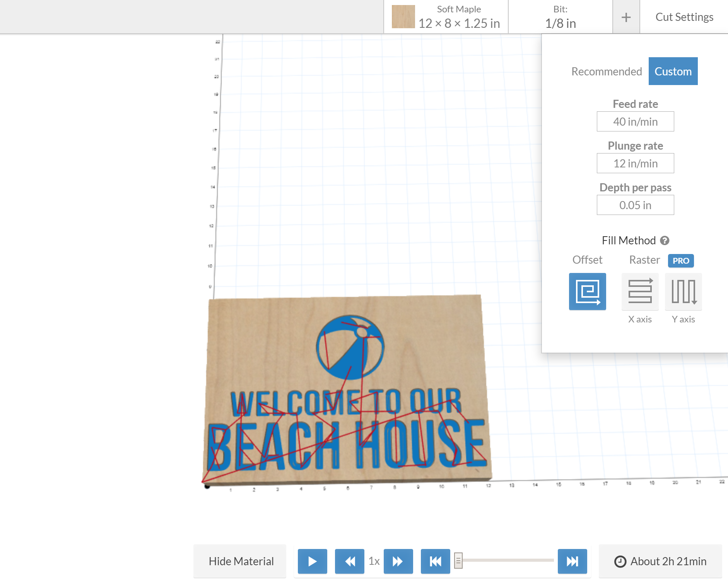Open the Bit 1/8 in selector
The height and width of the screenshot is (583, 728).
click(x=560, y=17)
